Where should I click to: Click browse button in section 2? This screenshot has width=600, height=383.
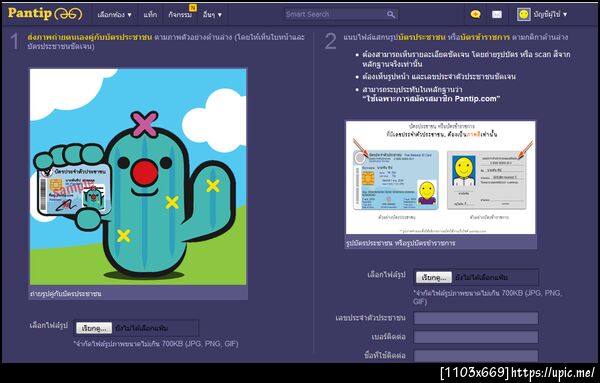point(434,277)
